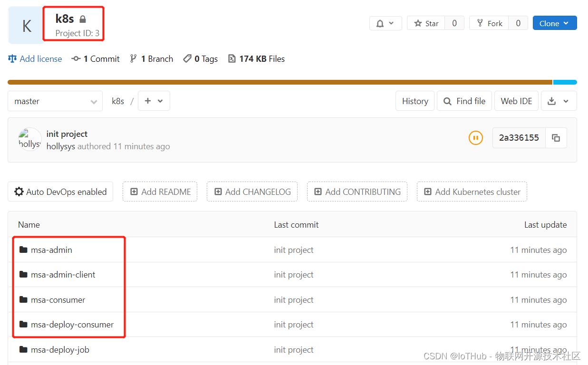This screenshot has width=588, height=365.
Task: Click the Find file button
Action: click(464, 101)
